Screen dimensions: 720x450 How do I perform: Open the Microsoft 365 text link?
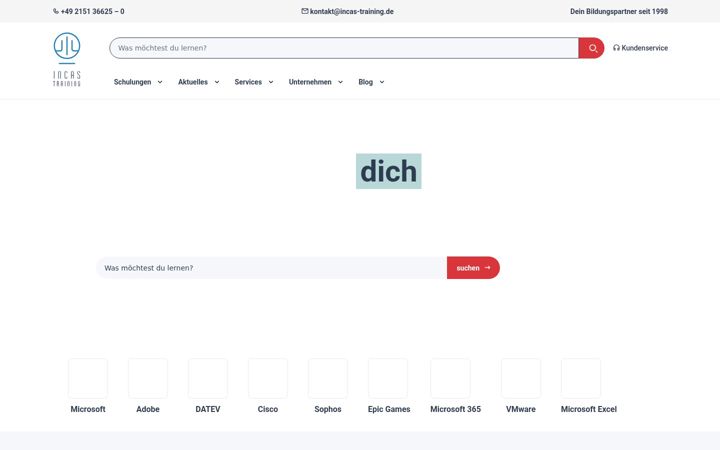[x=456, y=409]
